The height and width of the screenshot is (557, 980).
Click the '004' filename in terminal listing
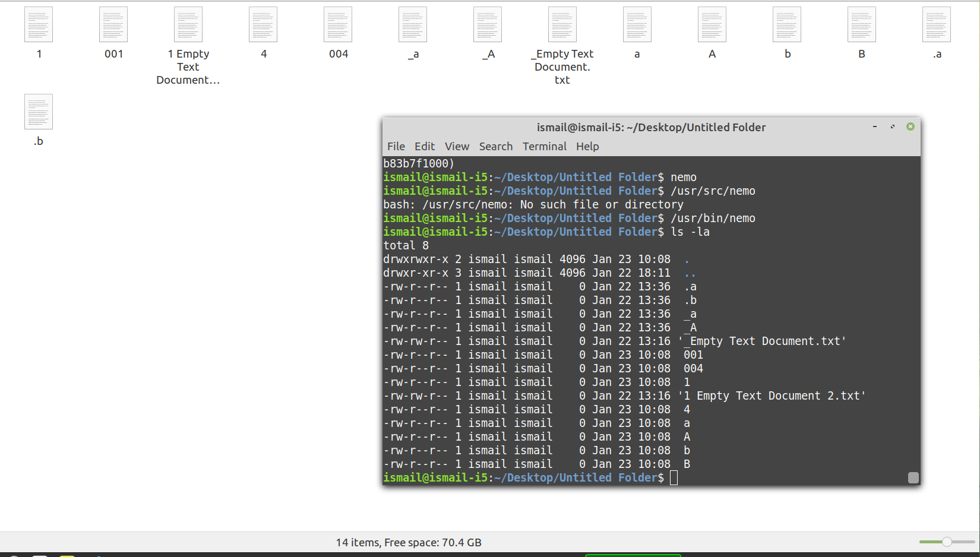click(x=693, y=369)
